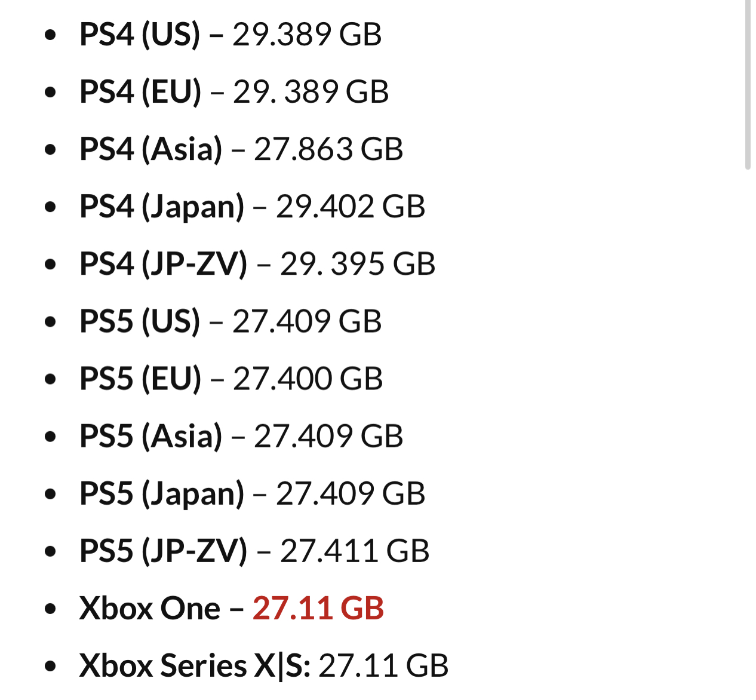Click the PS4 (Japan) list entry
Viewport: 756px width, 700px height.
(x=253, y=206)
